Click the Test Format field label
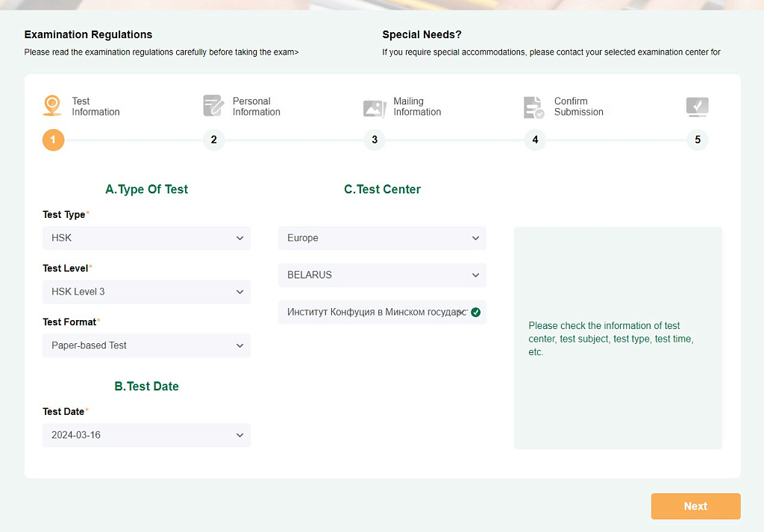The height and width of the screenshot is (532, 764). coord(69,322)
